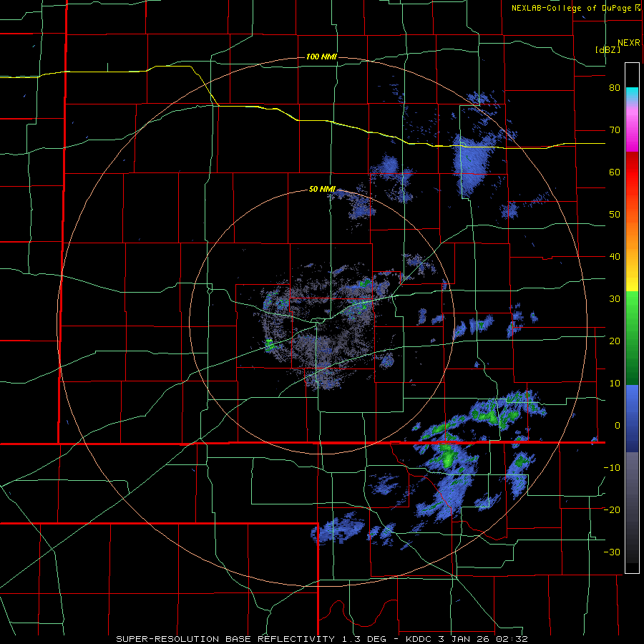The height and width of the screenshot is (644, 644).
Task: Click the -20 dBZ scale value
Action: pyautogui.click(x=612, y=510)
